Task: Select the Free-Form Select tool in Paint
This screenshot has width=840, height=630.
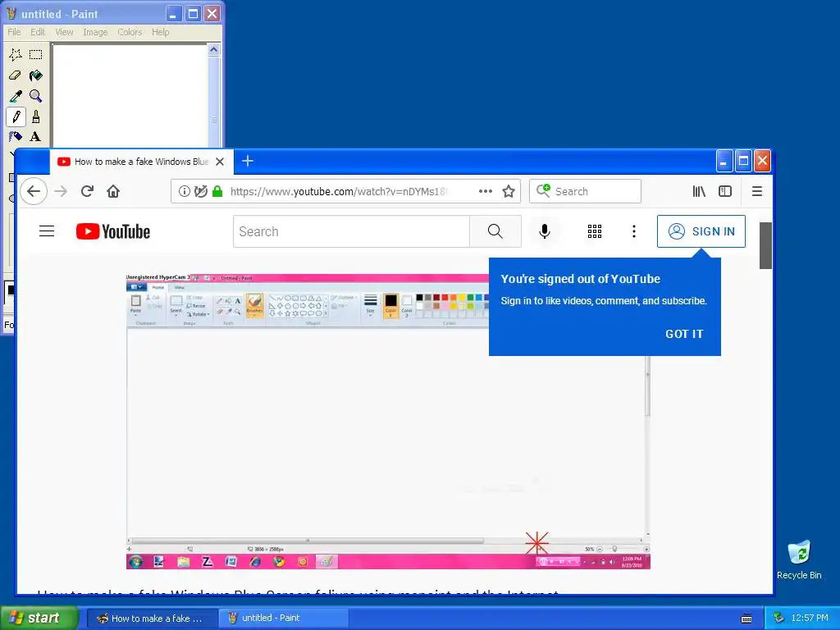Action: tap(16, 55)
